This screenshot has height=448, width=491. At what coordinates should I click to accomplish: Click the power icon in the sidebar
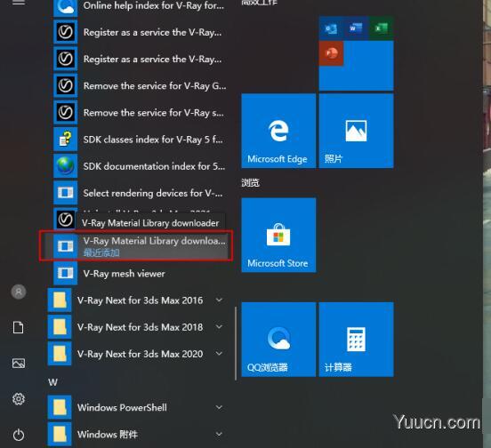tap(19, 435)
